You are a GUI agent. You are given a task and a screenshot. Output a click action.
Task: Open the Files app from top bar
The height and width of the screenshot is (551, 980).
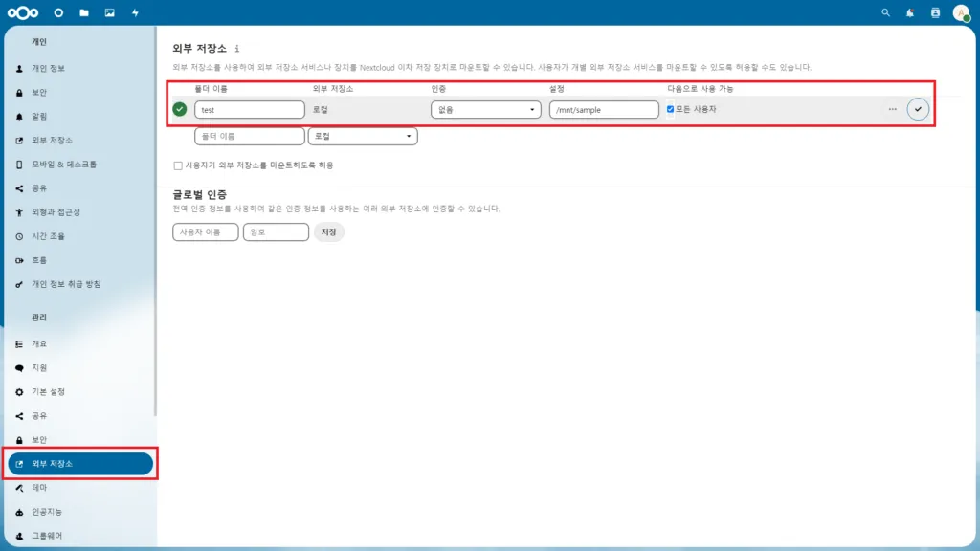point(84,12)
